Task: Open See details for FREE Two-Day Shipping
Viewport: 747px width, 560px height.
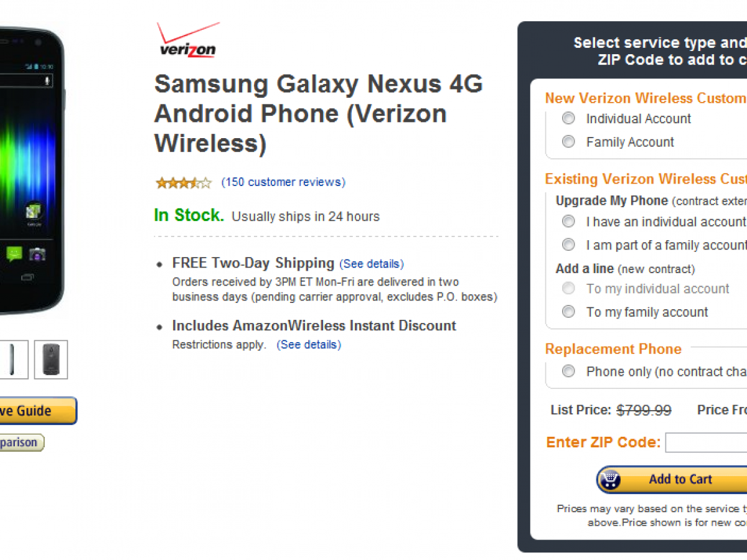Action: 372,264
